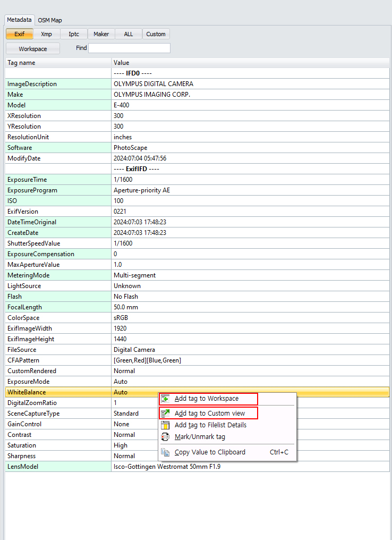The image size is (392, 540).
Task: Show ALL metadata
Action: [129, 34]
